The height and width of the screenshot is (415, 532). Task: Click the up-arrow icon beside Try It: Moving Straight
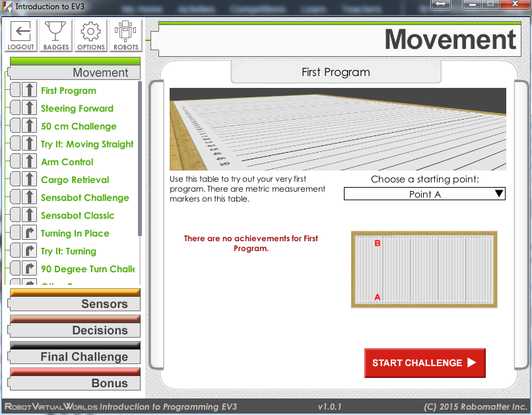click(x=30, y=143)
